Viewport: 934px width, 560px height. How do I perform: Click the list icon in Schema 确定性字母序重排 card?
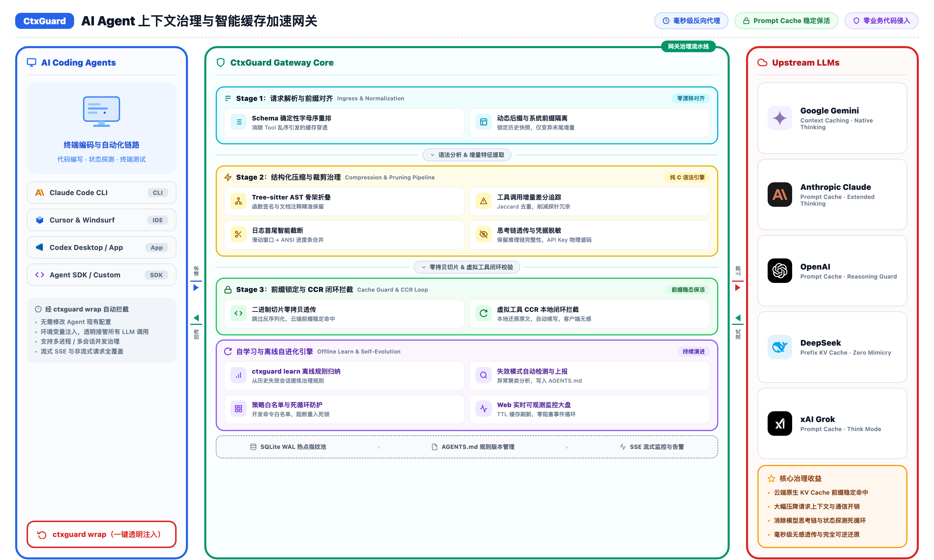click(238, 122)
